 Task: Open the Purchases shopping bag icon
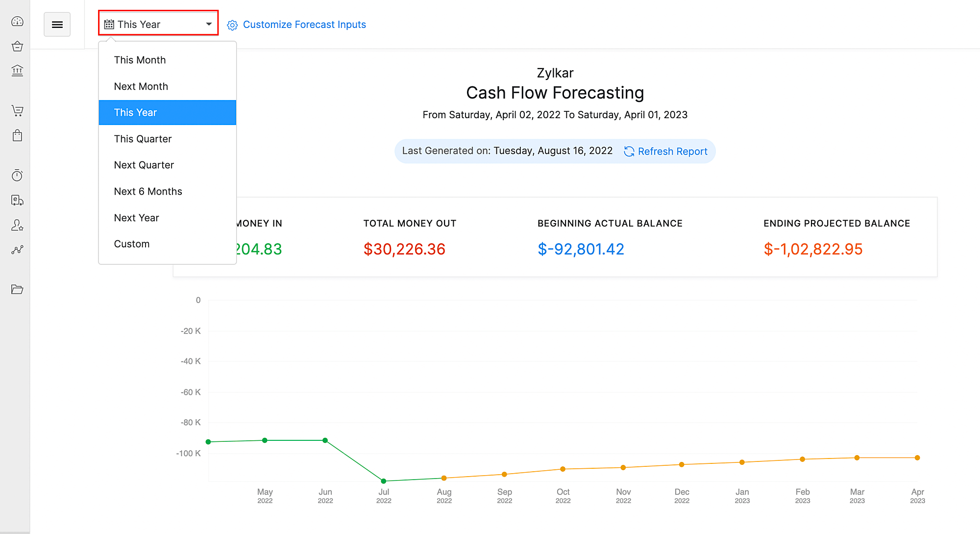(17, 135)
